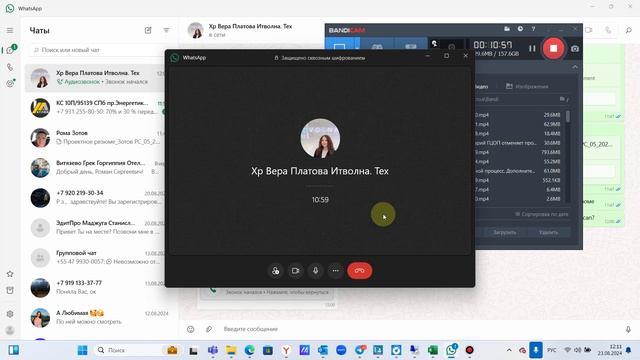Take a Bandicam screenshot with camera icon
This screenshot has width=640, height=360.
coord(575,49)
